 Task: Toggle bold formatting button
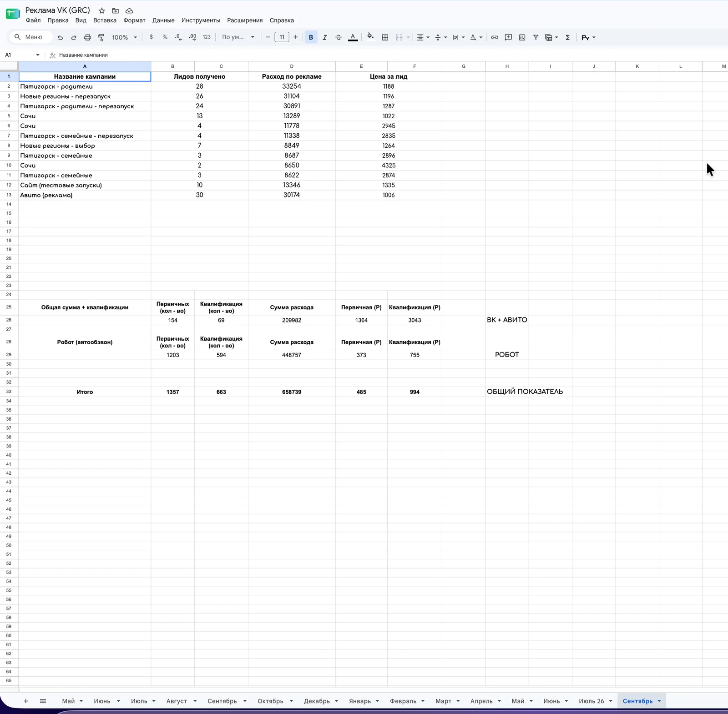tap(311, 37)
